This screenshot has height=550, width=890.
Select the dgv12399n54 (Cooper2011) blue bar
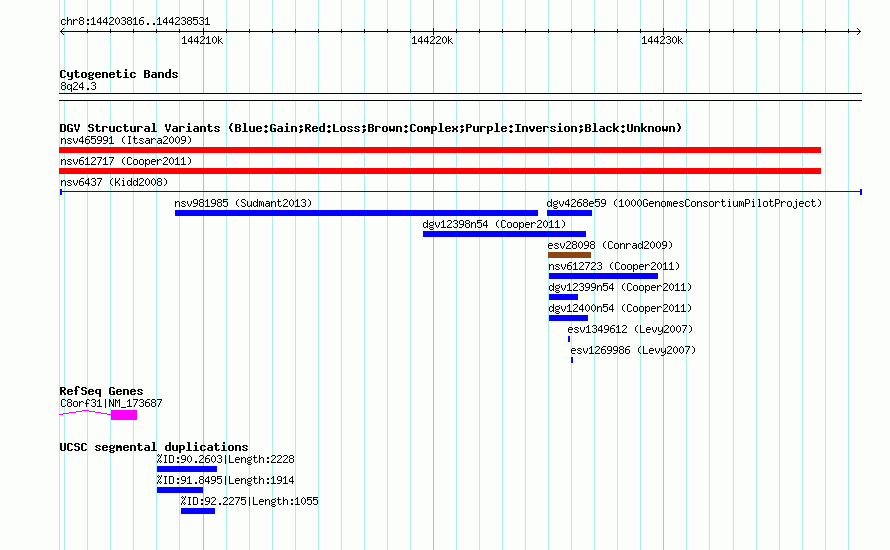pyautogui.click(x=563, y=297)
